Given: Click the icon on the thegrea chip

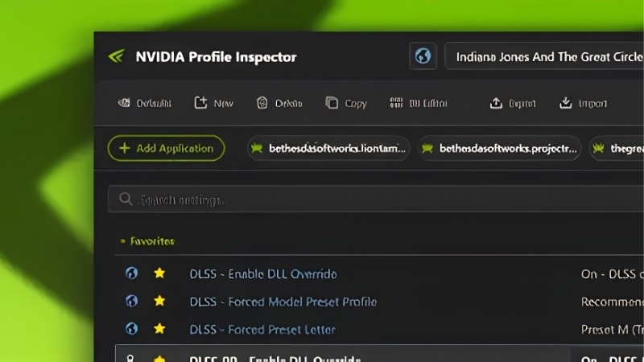Looking at the screenshot, I should [x=598, y=148].
